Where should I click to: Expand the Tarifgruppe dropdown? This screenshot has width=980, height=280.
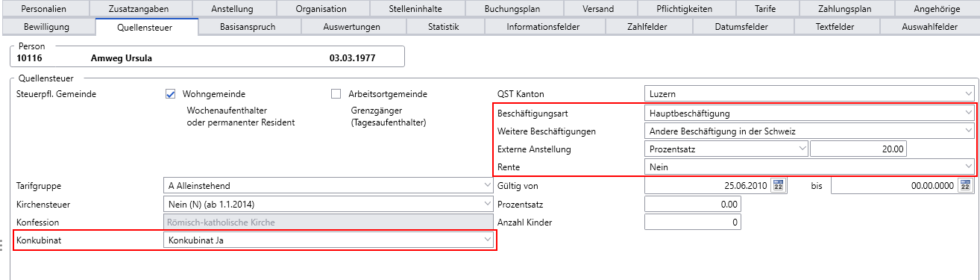tap(328, 185)
